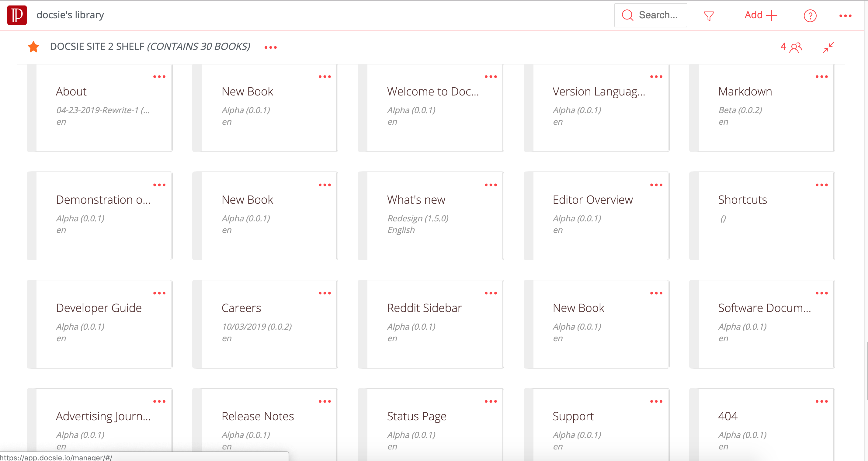The width and height of the screenshot is (868, 461).
Task: Open the 404 book title
Action: coord(728,416)
